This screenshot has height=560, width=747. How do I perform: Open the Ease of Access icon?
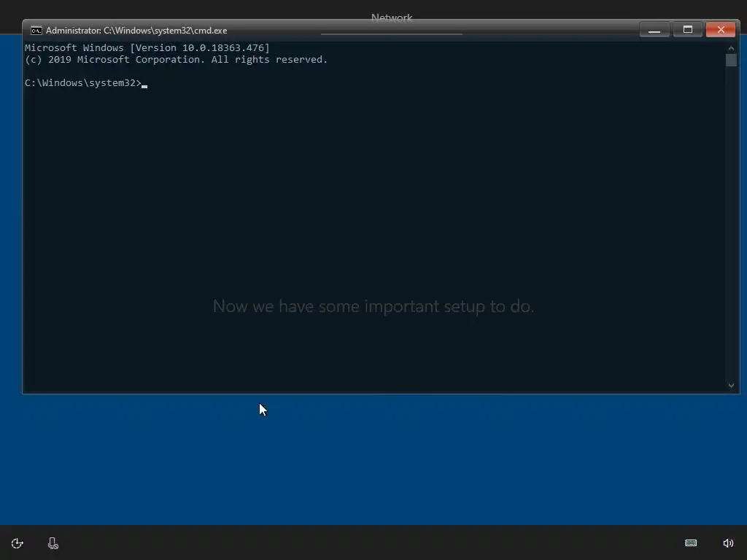point(18,543)
